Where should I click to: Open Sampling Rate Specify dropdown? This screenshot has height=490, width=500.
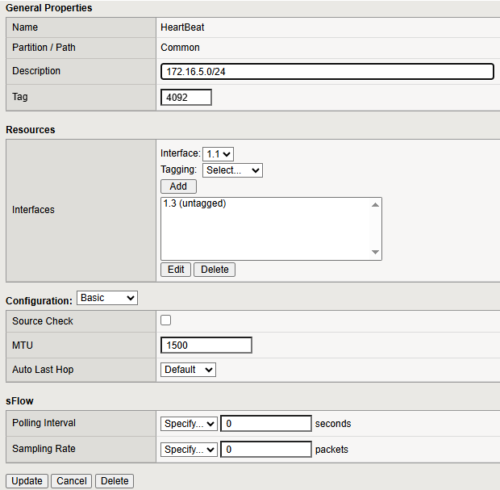point(189,449)
